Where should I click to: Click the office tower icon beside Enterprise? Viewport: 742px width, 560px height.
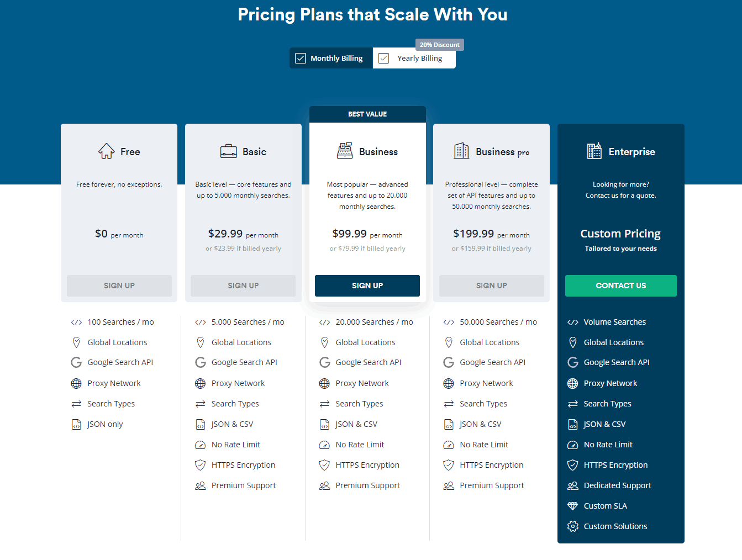[594, 151]
